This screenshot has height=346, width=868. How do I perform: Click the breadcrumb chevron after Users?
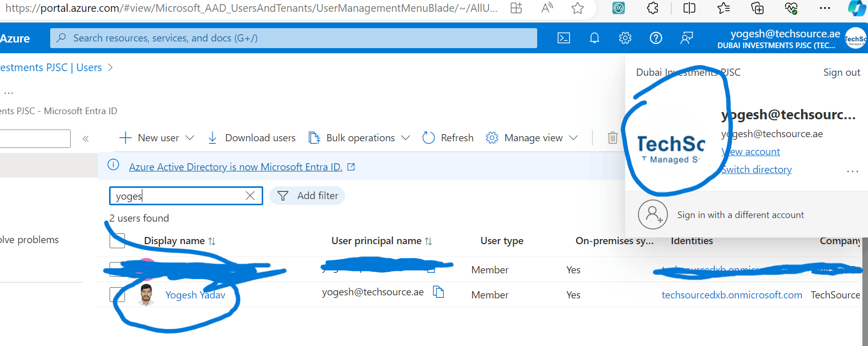pos(110,68)
